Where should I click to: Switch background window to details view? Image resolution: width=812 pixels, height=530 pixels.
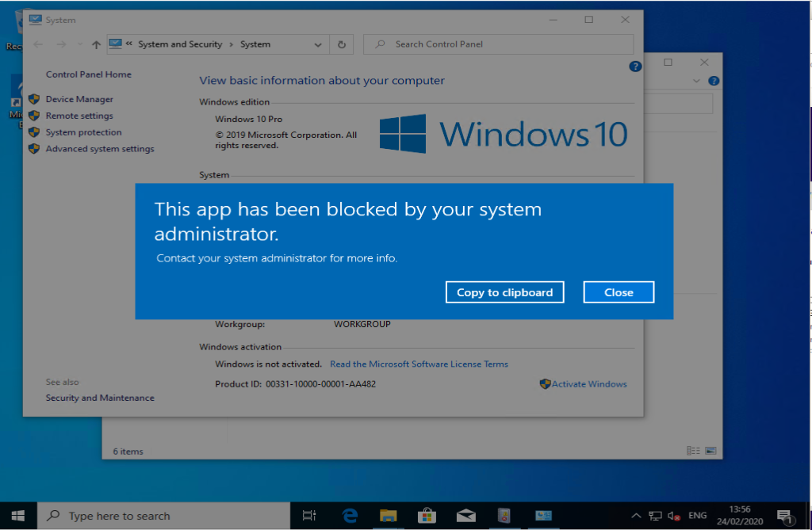[693, 451]
